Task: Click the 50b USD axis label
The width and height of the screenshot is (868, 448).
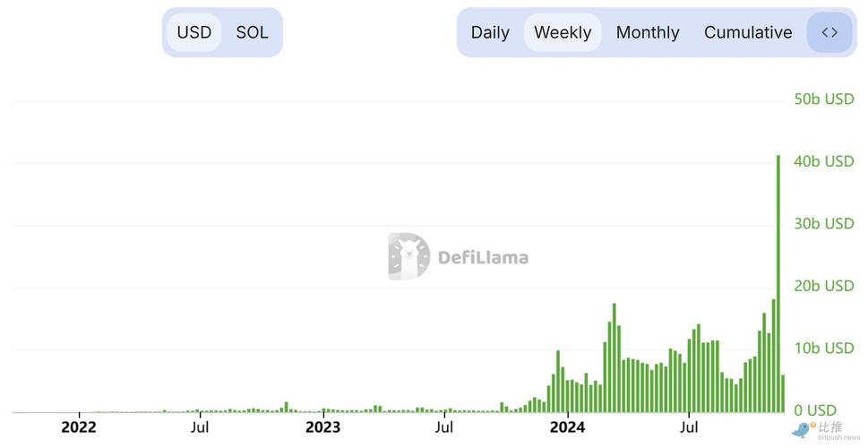Action: (x=824, y=99)
